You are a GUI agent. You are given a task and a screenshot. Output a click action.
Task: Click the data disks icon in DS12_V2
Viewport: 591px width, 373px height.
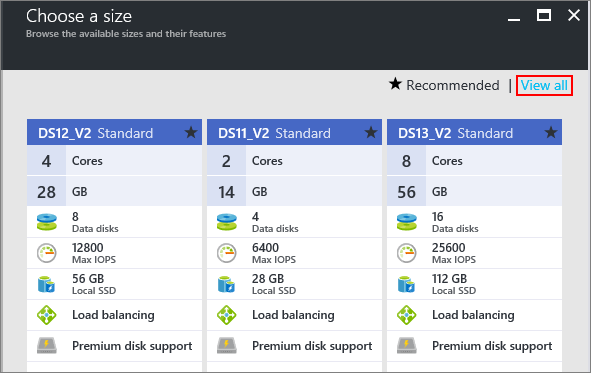(x=47, y=222)
